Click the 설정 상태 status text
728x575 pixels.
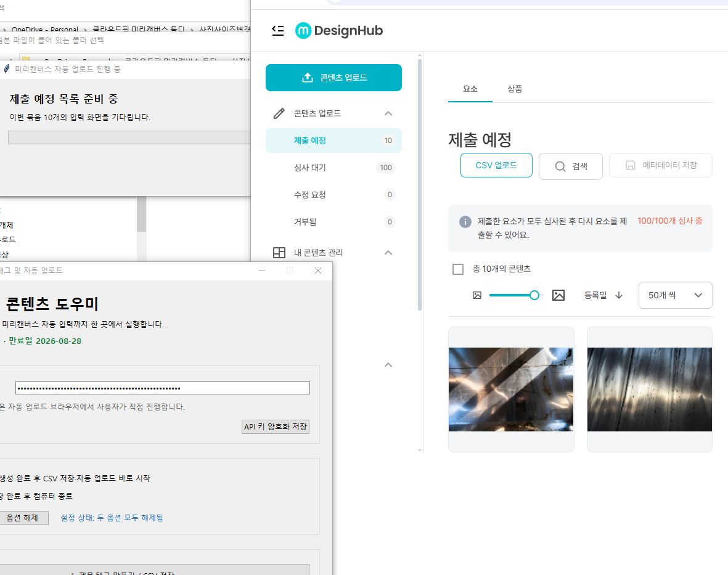[112, 518]
